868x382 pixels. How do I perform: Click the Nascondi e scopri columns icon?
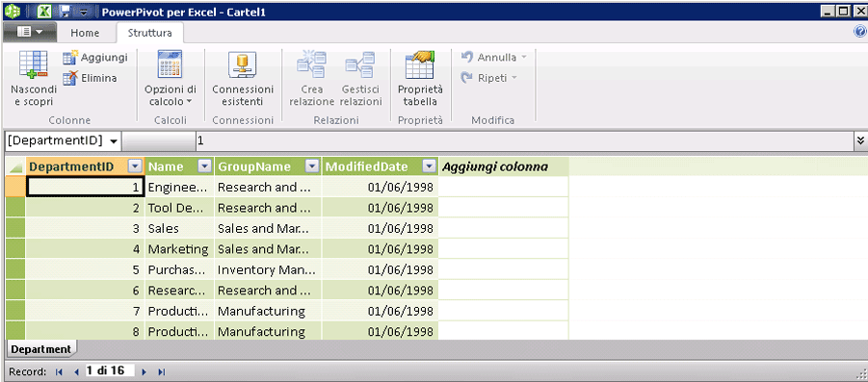pyautogui.click(x=33, y=64)
